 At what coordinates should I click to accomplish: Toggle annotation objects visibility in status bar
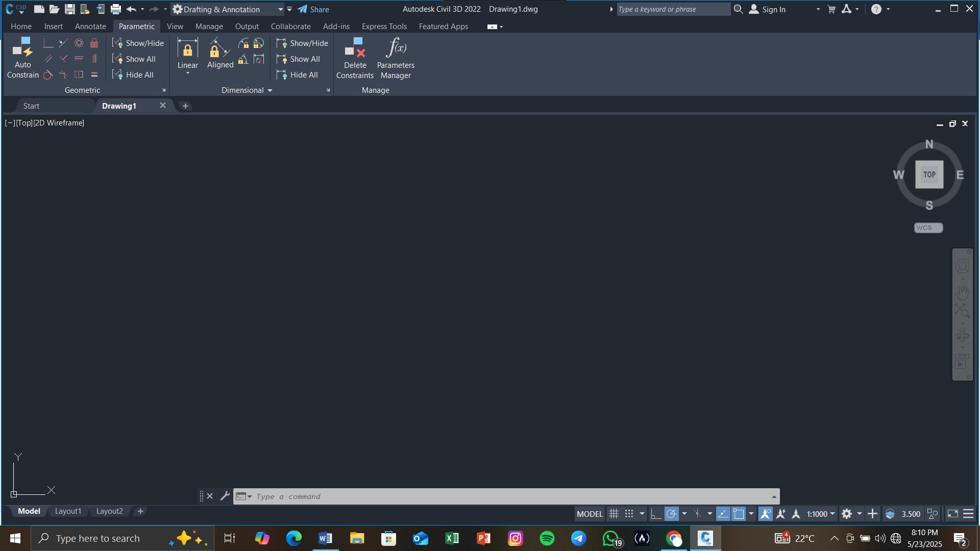tap(765, 514)
